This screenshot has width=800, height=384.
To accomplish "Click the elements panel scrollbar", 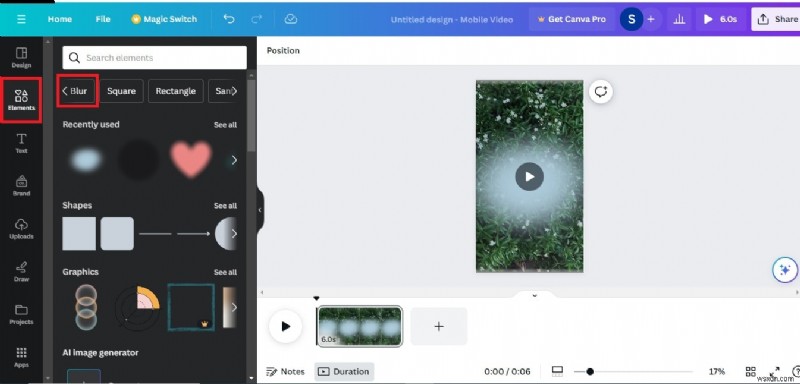I will [x=251, y=115].
